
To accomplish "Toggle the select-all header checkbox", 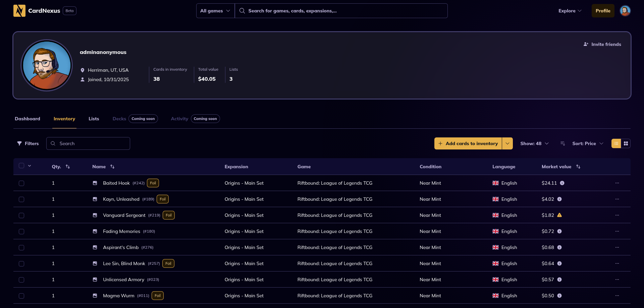I will pyautogui.click(x=21, y=166).
